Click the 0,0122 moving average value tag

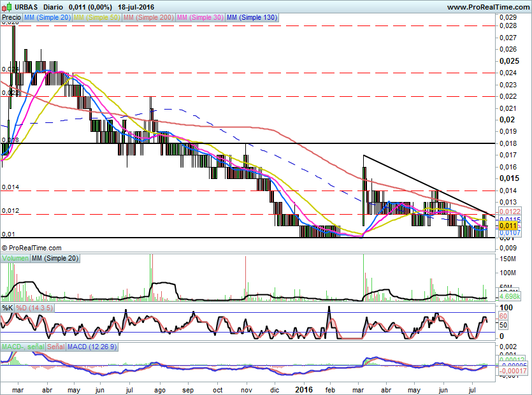510,211
